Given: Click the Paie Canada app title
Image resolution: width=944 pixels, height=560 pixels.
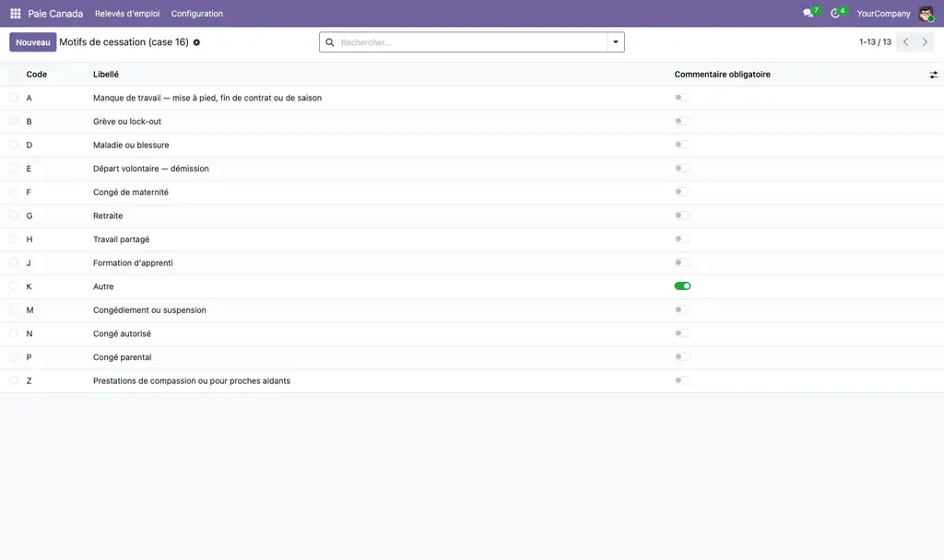Looking at the screenshot, I should point(55,13).
